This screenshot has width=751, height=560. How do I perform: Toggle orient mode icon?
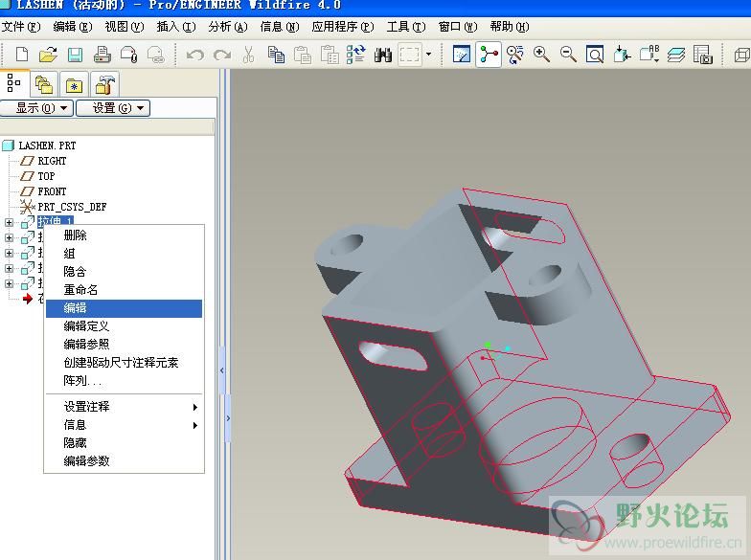point(515,55)
